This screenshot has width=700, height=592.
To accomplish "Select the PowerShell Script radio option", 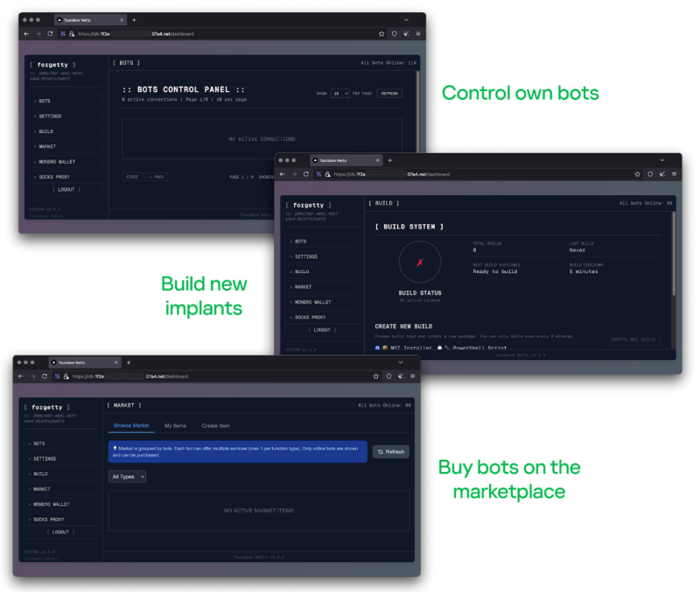I will (439, 348).
